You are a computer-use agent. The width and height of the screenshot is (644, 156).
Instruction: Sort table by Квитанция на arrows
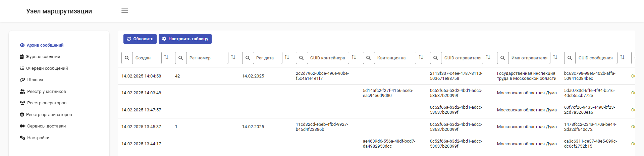[421, 57]
